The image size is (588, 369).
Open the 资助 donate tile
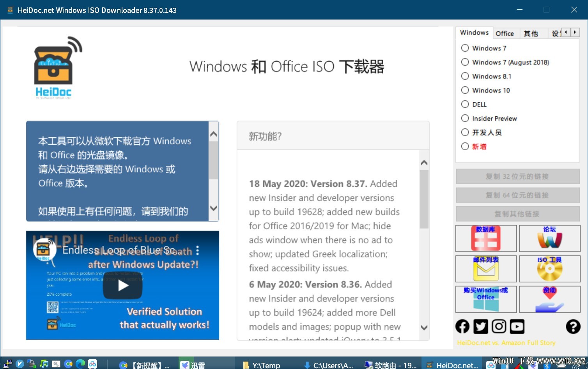[x=550, y=299]
